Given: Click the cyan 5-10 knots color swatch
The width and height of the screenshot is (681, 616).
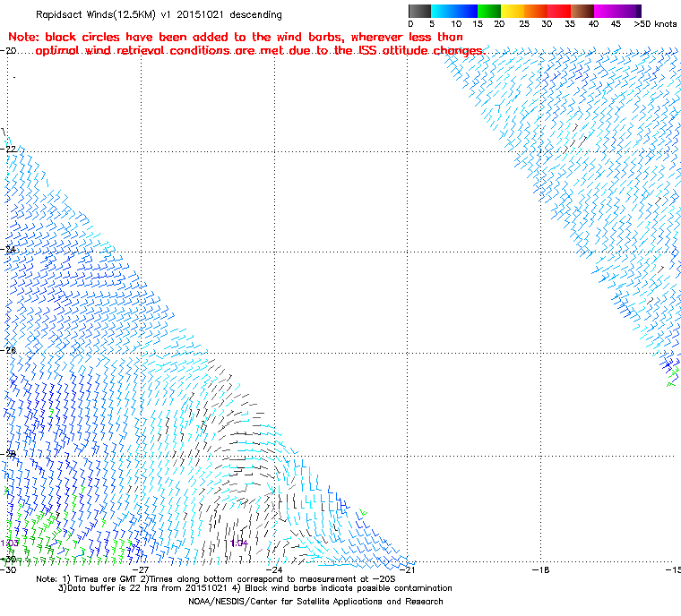Looking at the screenshot, I should 443,11.
